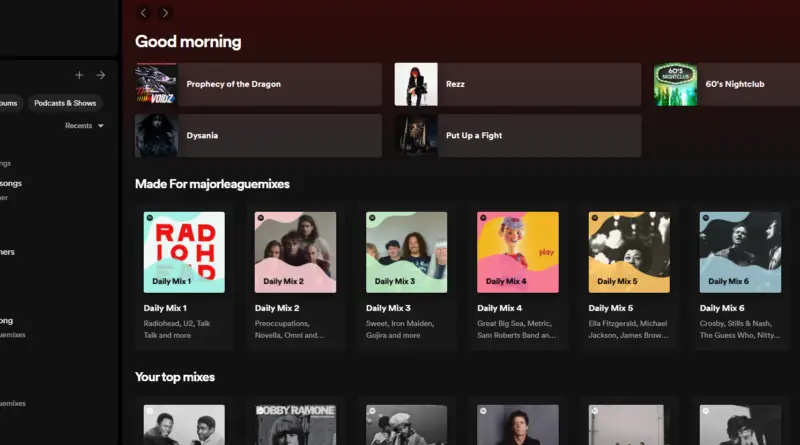The image size is (800, 445).
Task: Click the Rezz artist image
Action: click(x=416, y=84)
